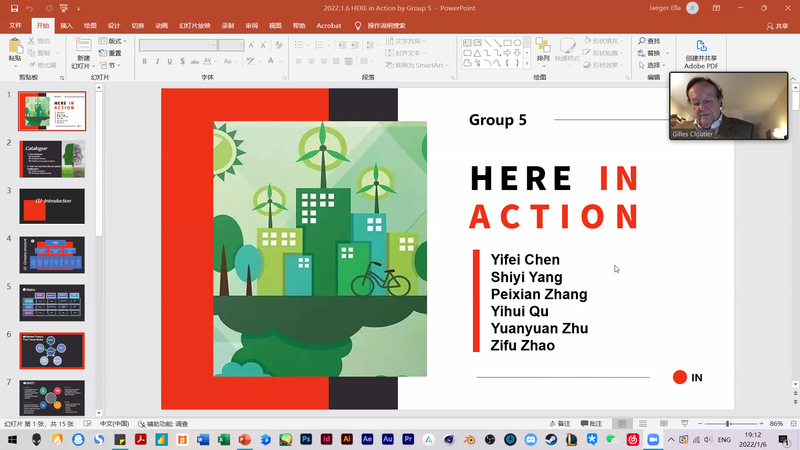Toggle bold formatting with the B button
This screenshot has height=450, width=800.
coord(144,62)
